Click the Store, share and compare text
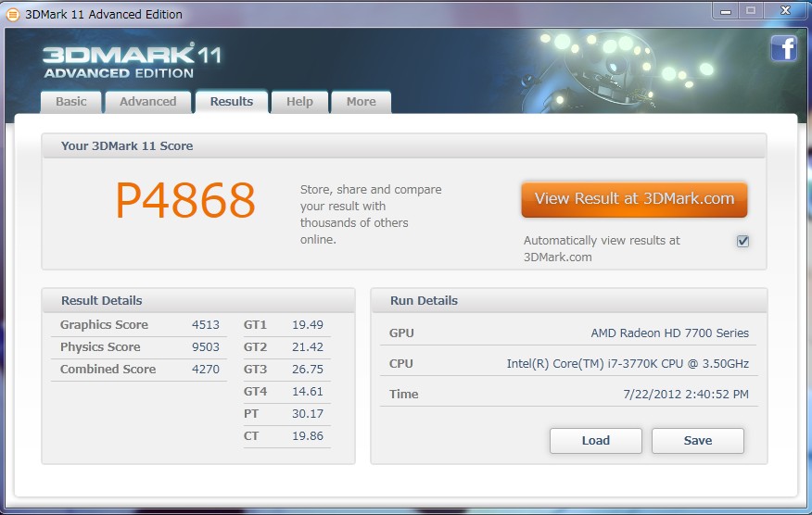812x515 pixels. (371, 214)
